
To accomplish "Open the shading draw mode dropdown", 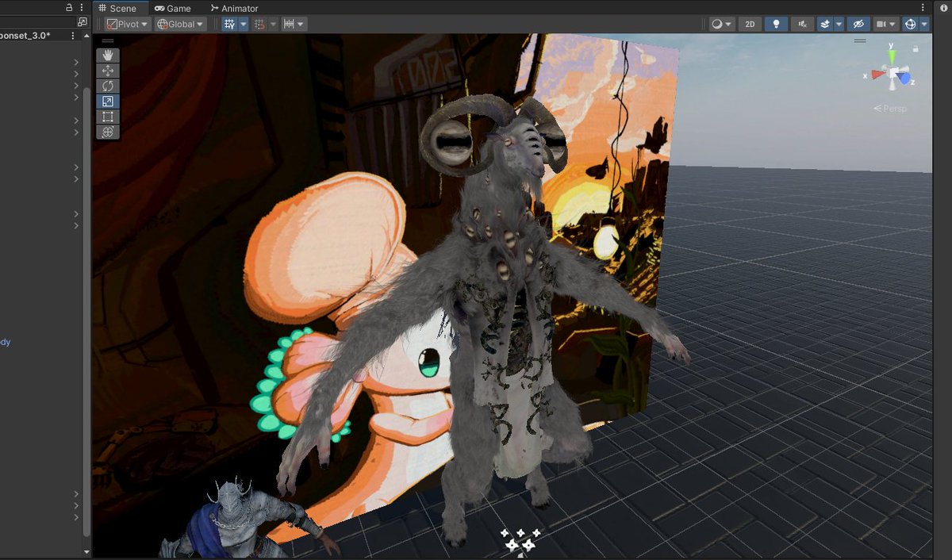I will [721, 24].
